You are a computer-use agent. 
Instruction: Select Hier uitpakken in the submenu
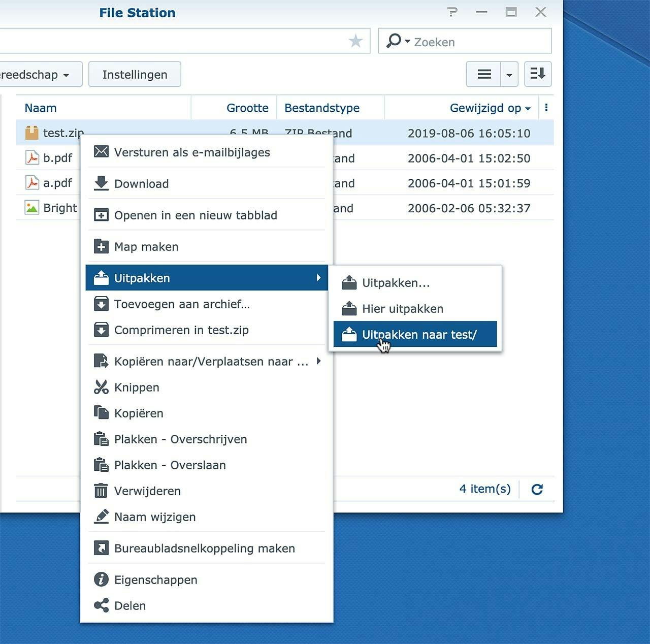(x=415, y=308)
